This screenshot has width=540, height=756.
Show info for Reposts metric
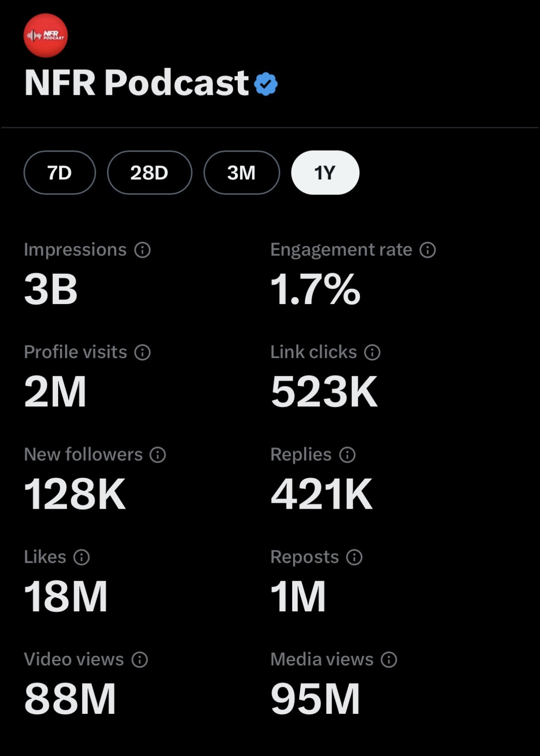[x=354, y=557]
